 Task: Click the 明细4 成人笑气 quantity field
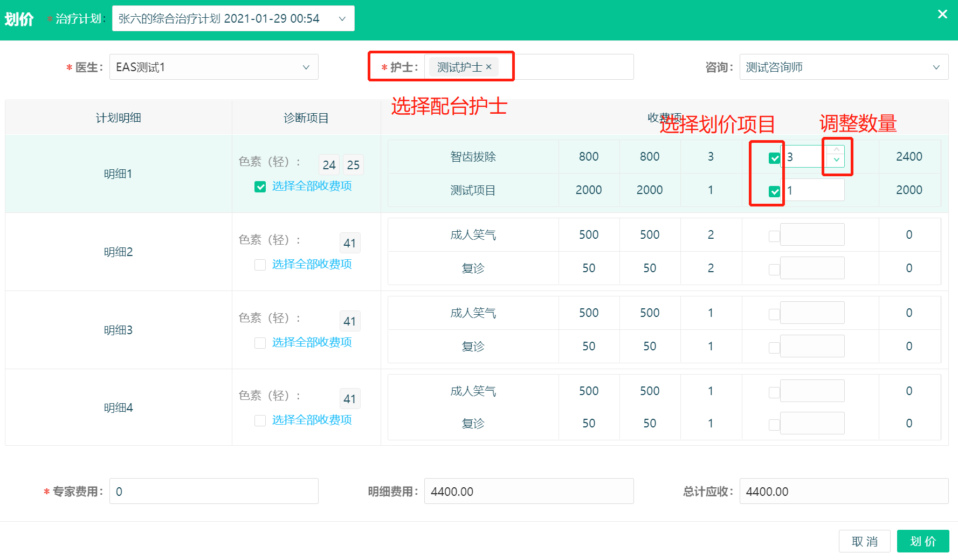[812, 391]
